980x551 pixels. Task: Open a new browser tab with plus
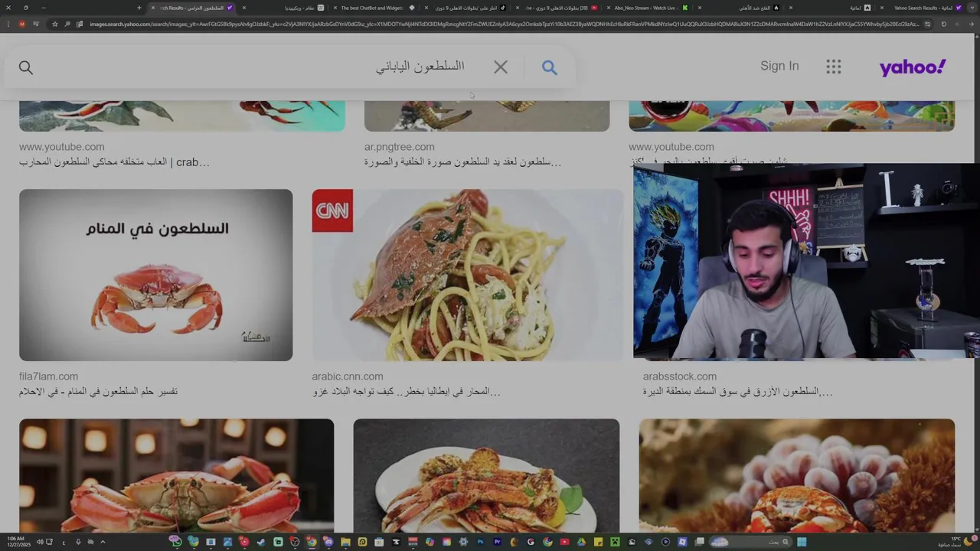[x=139, y=8]
